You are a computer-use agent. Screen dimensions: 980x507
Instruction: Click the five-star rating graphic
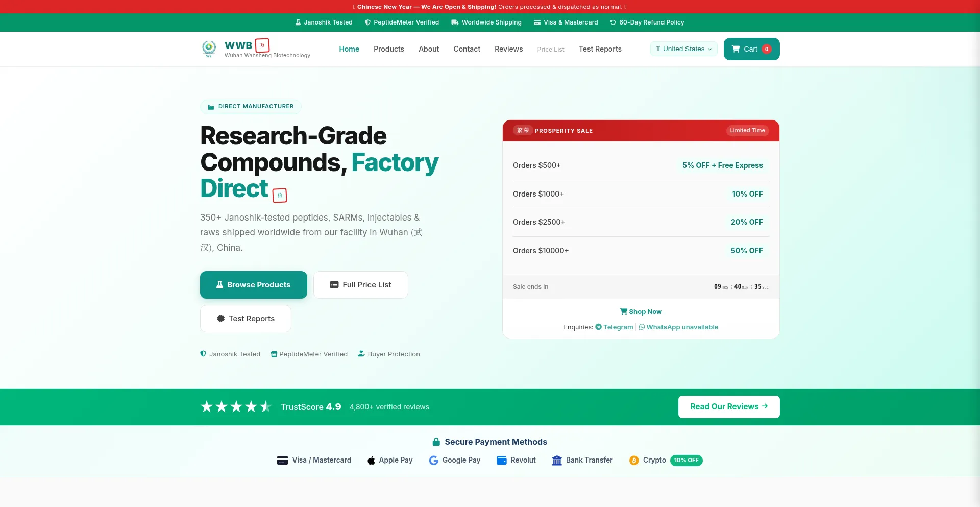click(236, 407)
